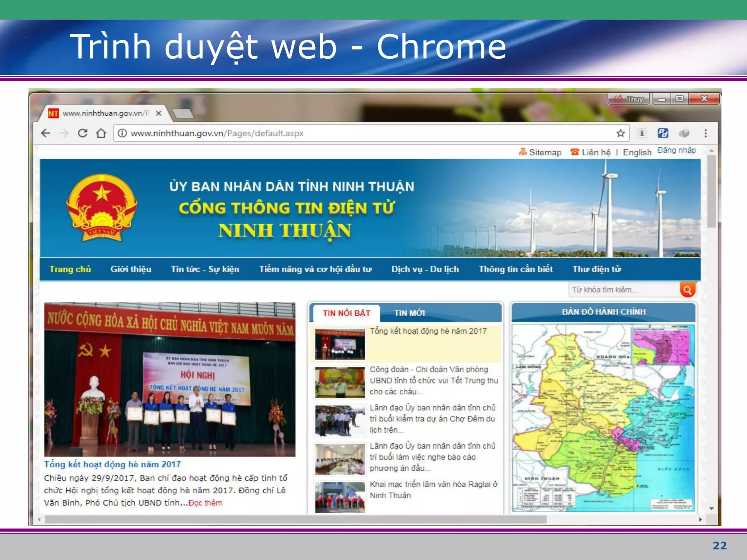Switch to English language link
Image resolution: width=747 pixels, height=560 pixels.
637,152
